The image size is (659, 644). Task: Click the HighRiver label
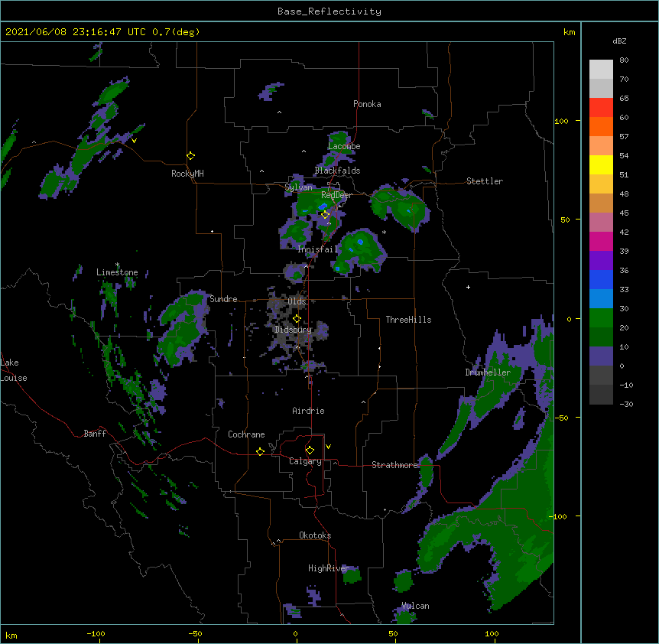(329, 568)
